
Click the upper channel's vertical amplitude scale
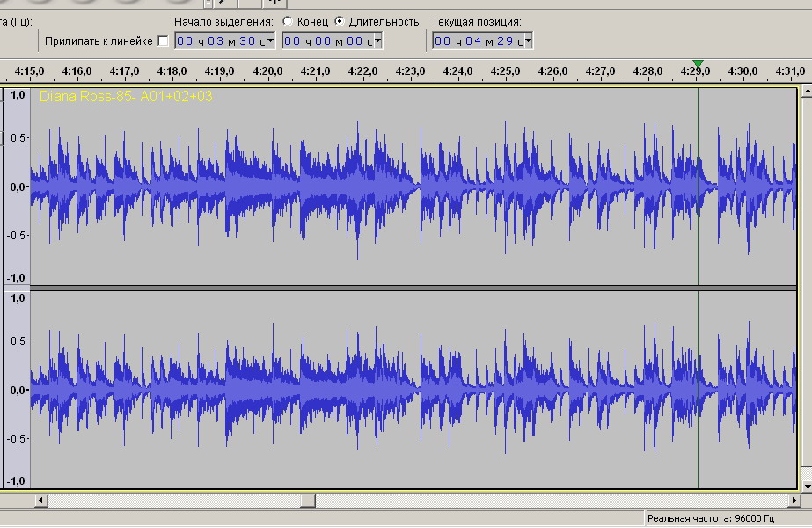[17, 186]
